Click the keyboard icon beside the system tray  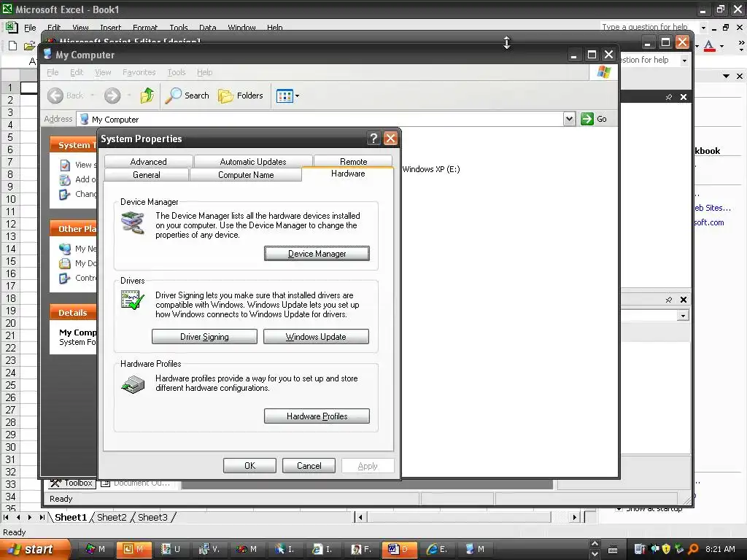pos(613,550)
